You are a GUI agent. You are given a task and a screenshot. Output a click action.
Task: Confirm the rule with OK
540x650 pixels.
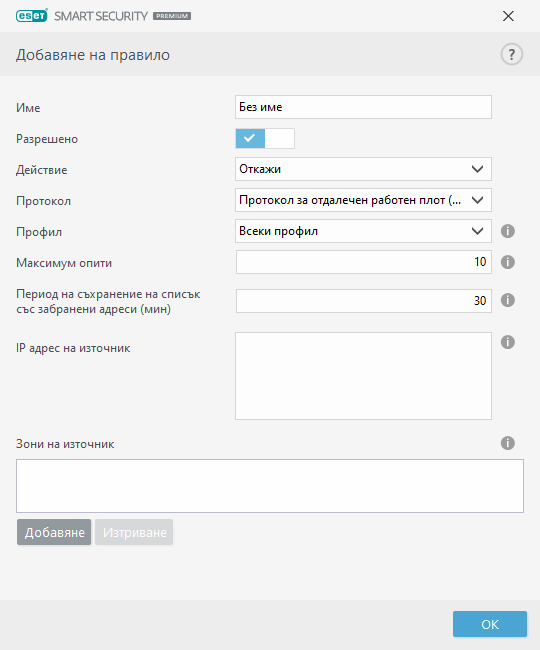click(490, 624)
